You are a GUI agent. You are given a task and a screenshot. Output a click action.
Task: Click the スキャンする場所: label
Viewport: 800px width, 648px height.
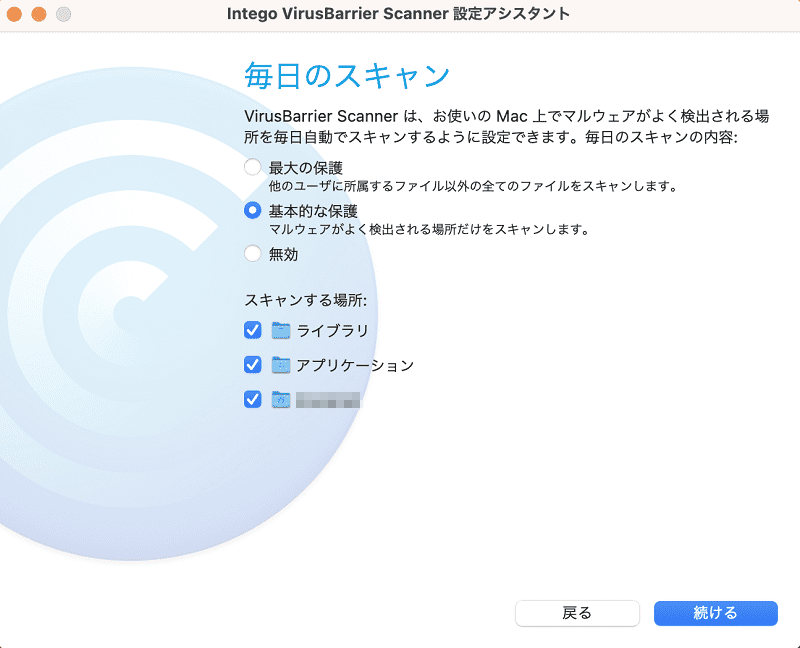(x=306, y=300)
